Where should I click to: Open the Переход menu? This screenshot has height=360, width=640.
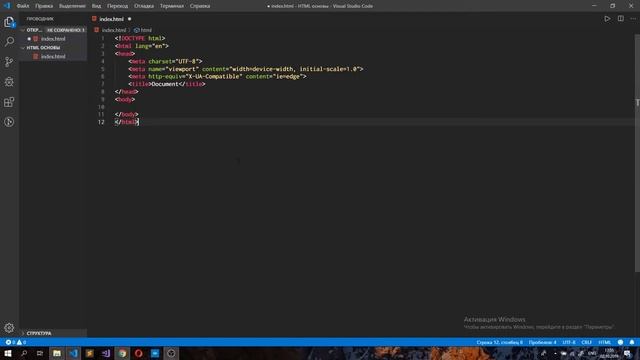118,6
